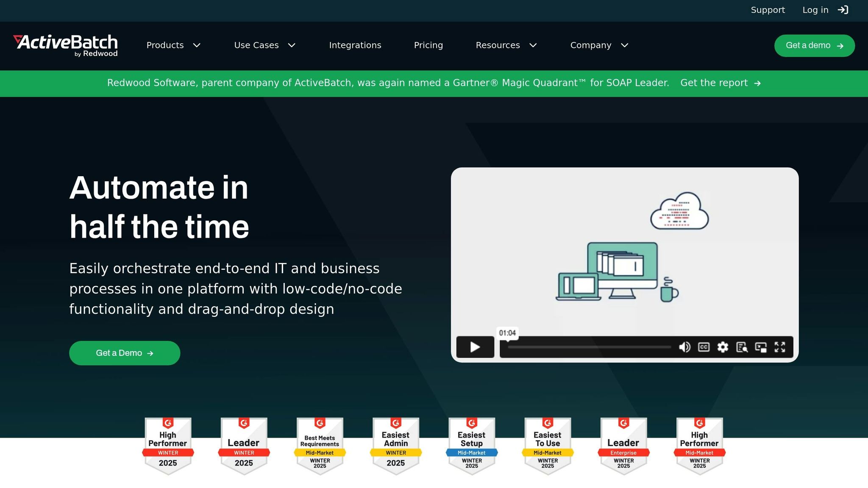Open the Pricing menu item
Image resolution: width=868 pixels, height=488 pixels.
point(428,45)
